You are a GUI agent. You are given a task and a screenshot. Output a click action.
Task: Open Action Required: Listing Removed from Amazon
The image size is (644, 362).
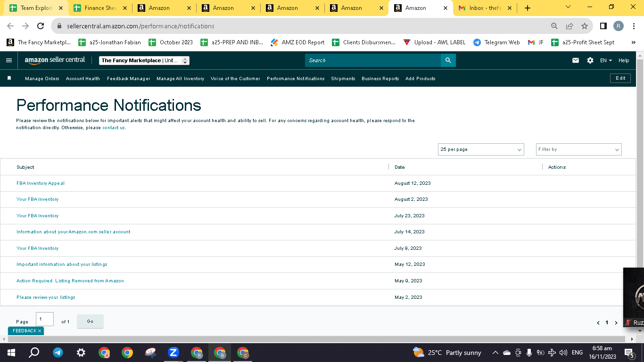tap(70, 281)
